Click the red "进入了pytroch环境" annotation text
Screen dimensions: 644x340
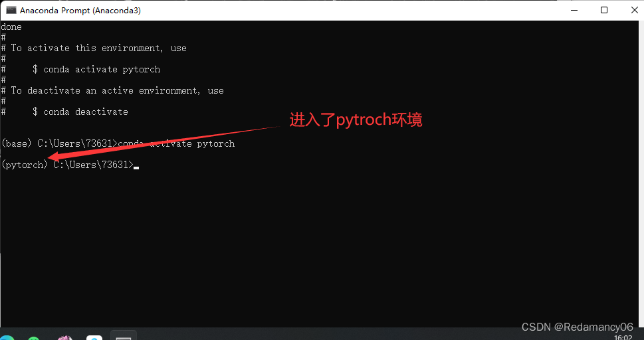click(x=356, y=120)
